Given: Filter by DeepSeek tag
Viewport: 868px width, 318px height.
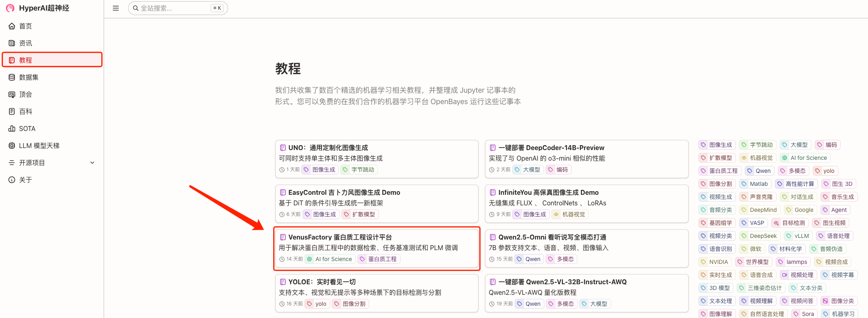Looking at the screenshot, I should (x=759, y=236).
